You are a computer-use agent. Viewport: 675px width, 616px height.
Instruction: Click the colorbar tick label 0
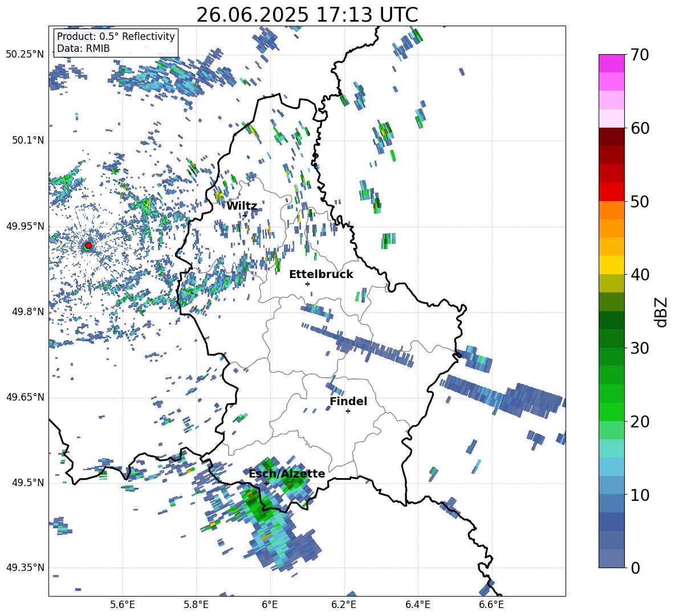635,568
